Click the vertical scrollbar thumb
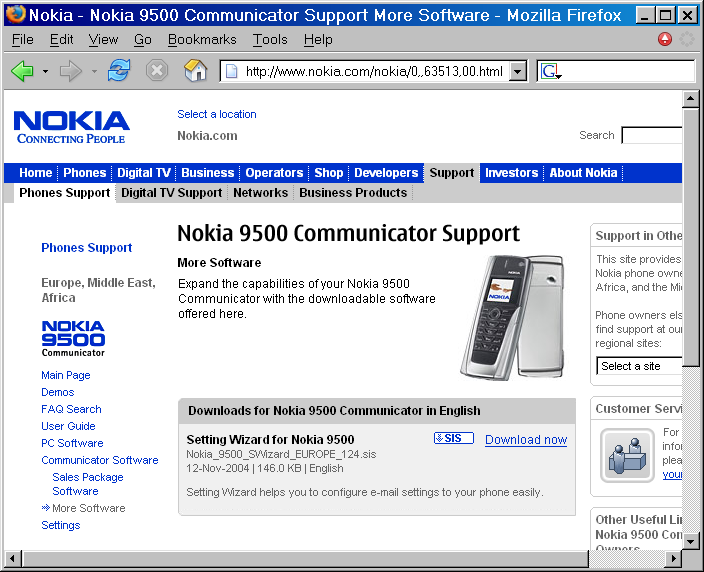Image resolution: width=704 pixels, height=572 pixels. click(x=690, y=238)
